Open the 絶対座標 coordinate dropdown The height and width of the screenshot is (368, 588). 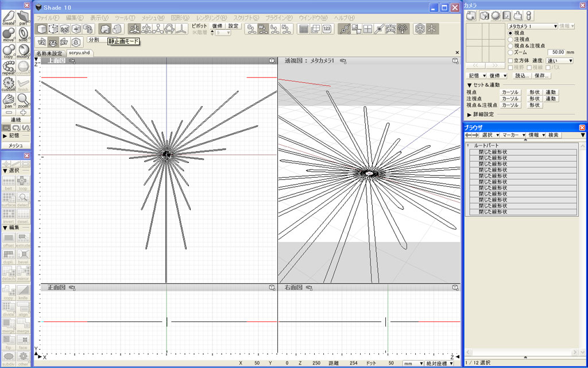[x=439, y=363]
